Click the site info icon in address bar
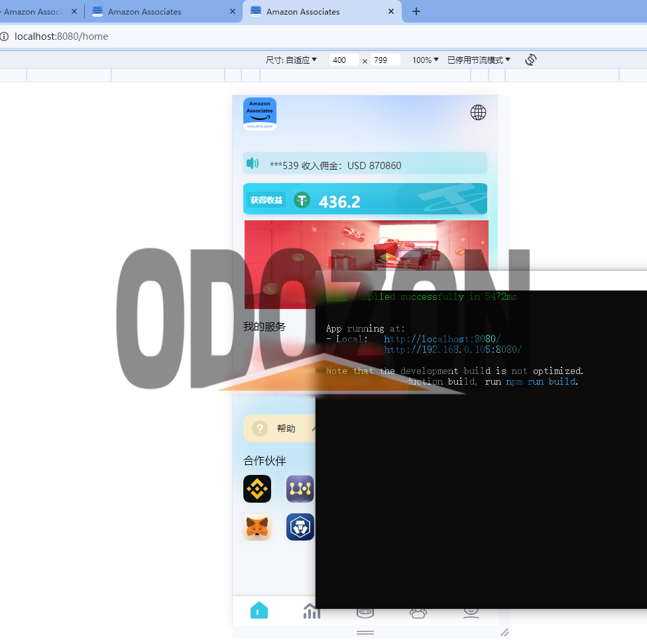 tap(5, 36)
